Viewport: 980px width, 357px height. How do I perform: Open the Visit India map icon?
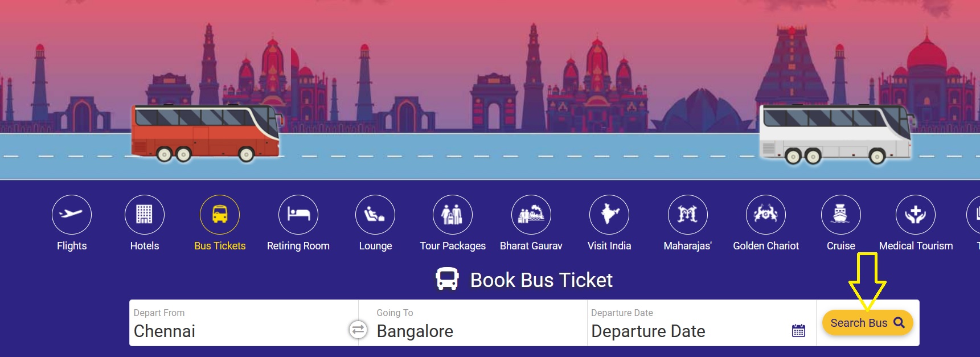coord(609,215)
